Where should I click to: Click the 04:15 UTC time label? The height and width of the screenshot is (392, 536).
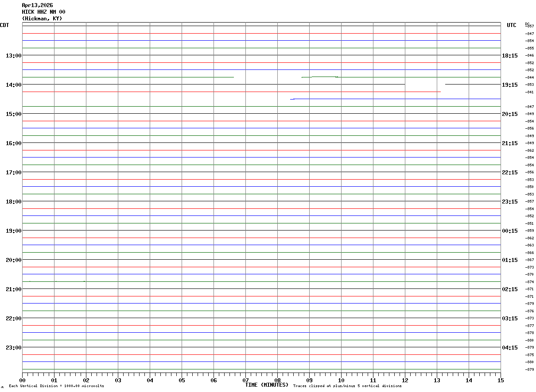[x=510, y=347]
